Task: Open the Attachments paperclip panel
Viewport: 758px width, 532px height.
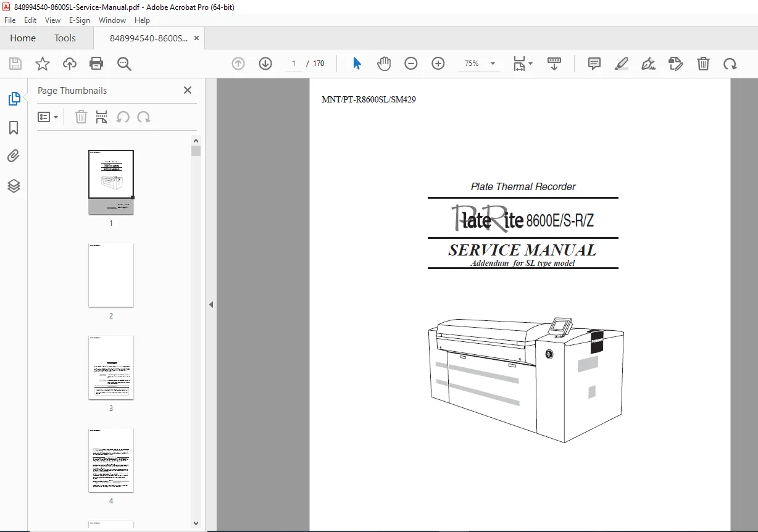Action: tap(14, 156)
